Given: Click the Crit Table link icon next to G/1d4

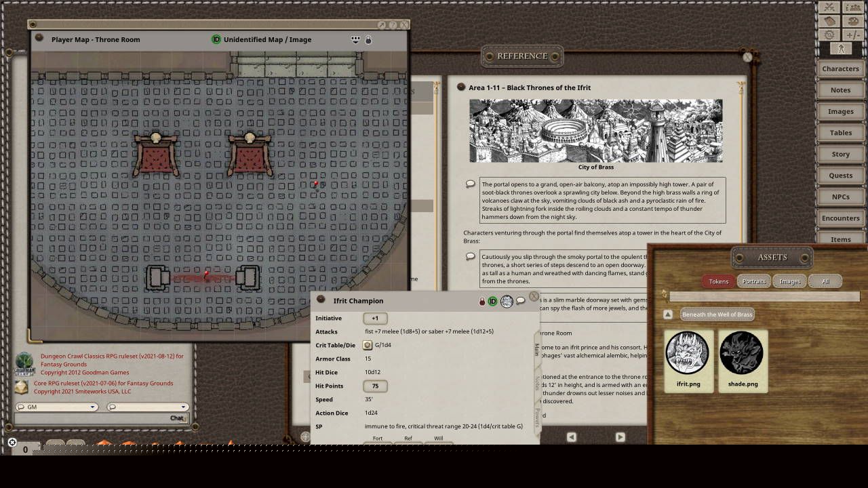Looking at the screenshot, I should click(x=368, y=346).
